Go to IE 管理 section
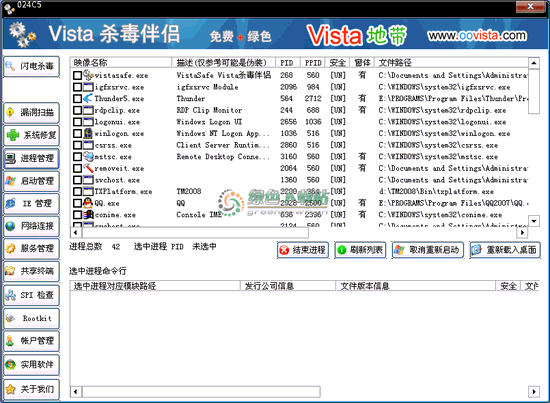 pos(31,203)
